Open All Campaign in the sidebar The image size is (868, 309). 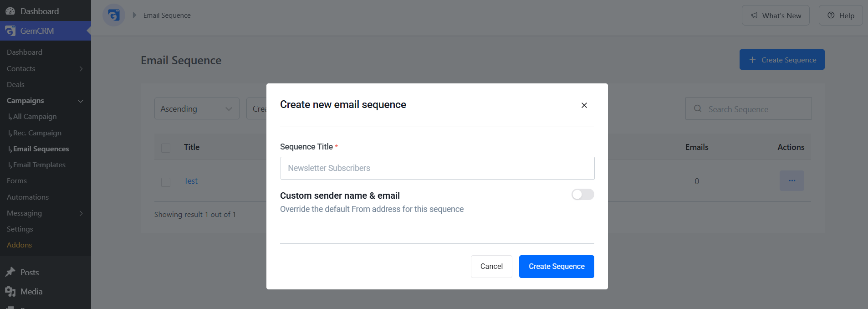pos(35,117)
